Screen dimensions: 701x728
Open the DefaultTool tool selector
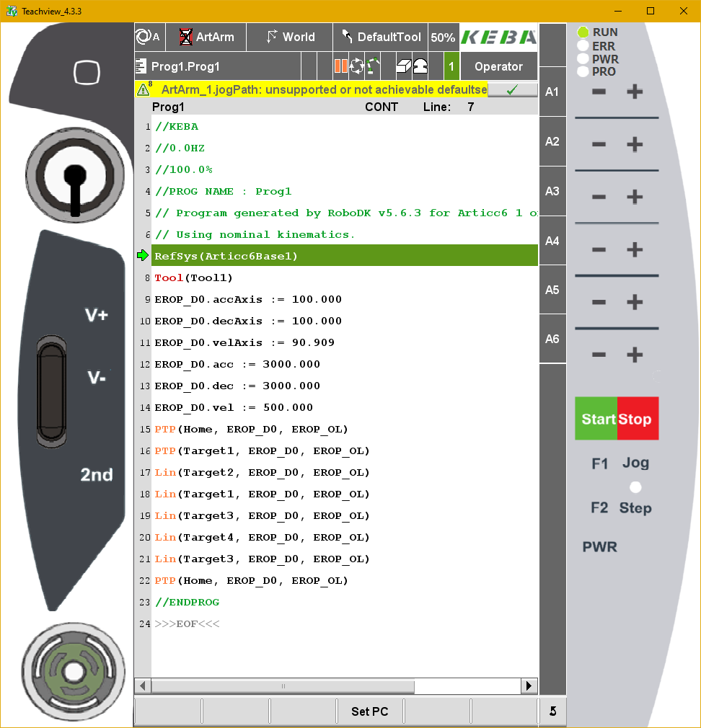381,37
